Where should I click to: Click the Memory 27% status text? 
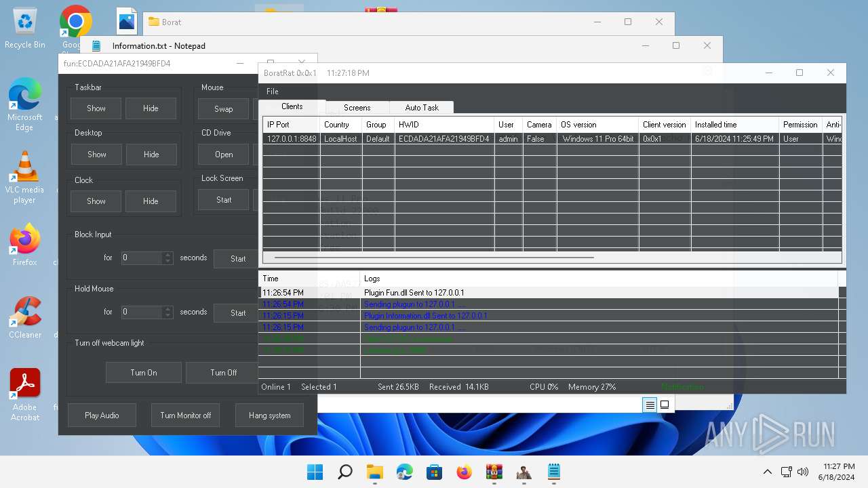click(592, 387)
